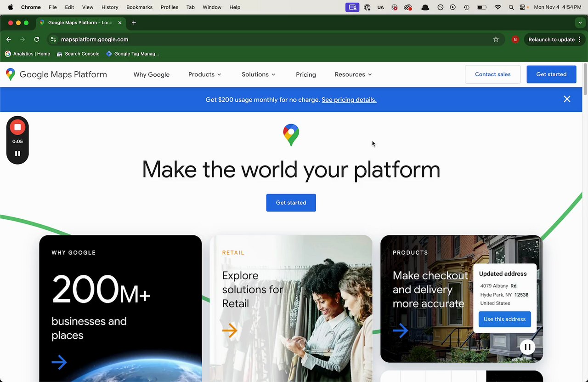Open the Bookmarks menu
This screenshot has height=382, width=588.
[140, 7]
